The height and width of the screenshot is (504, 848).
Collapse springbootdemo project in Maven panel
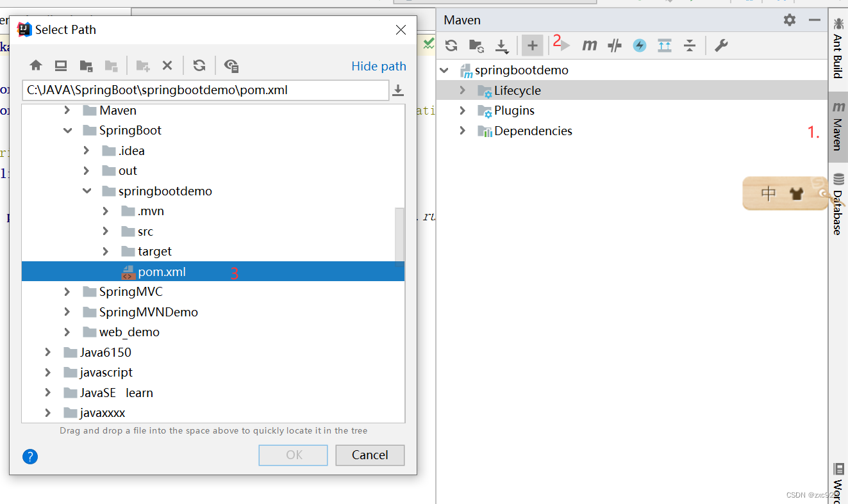coord(445,70)
